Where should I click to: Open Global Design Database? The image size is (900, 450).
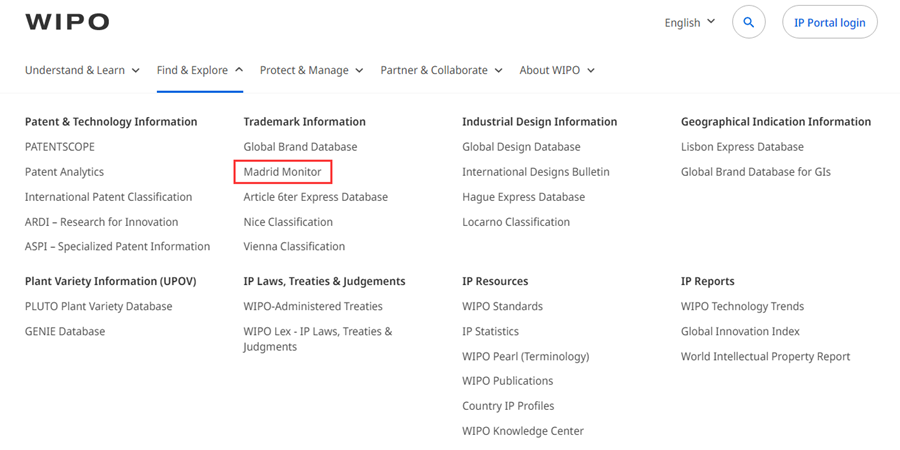tap(521, 147)
